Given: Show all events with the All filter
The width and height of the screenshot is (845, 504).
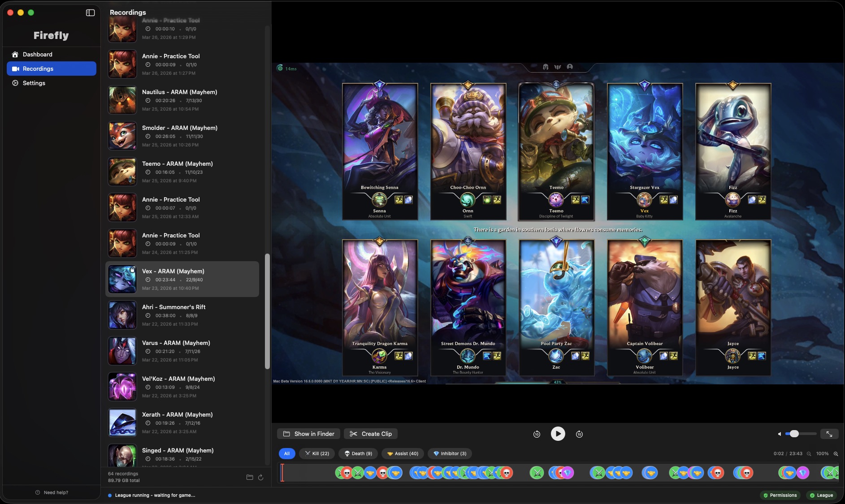Looking at the screenshot, I should [287, 453].
